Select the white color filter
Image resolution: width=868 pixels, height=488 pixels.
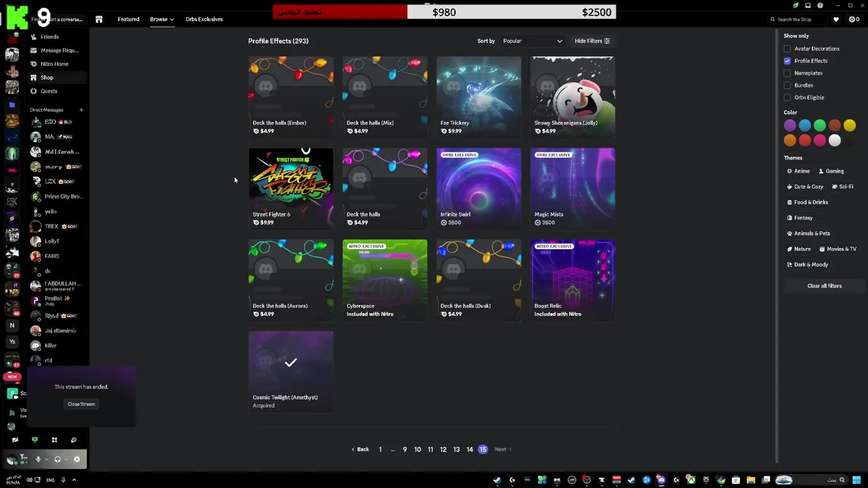[x=835, y=140]
